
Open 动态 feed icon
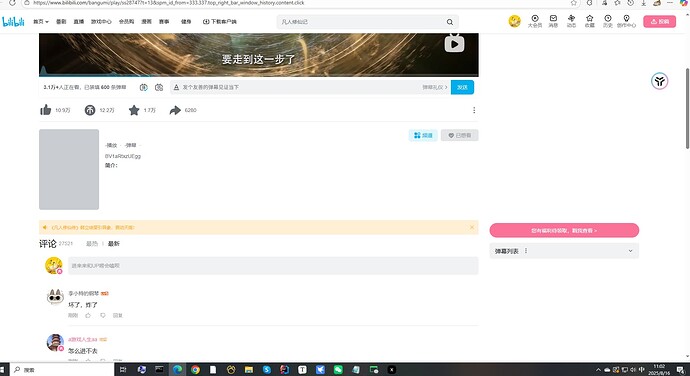point(571,21)
